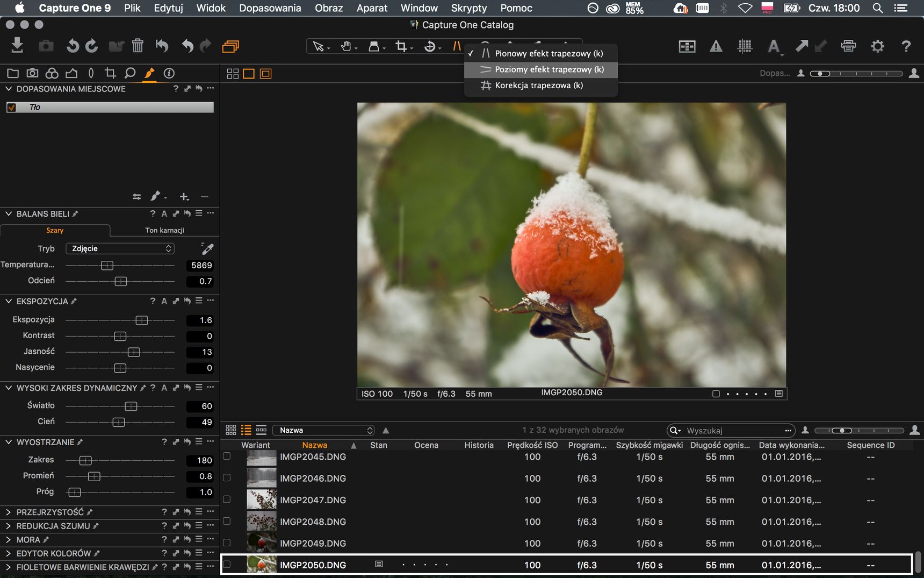Open the Color three-circles tool tab

point(52,73)
